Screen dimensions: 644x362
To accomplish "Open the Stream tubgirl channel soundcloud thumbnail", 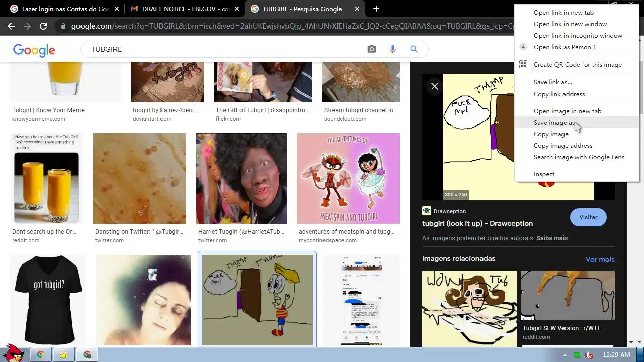I will 361,82.
